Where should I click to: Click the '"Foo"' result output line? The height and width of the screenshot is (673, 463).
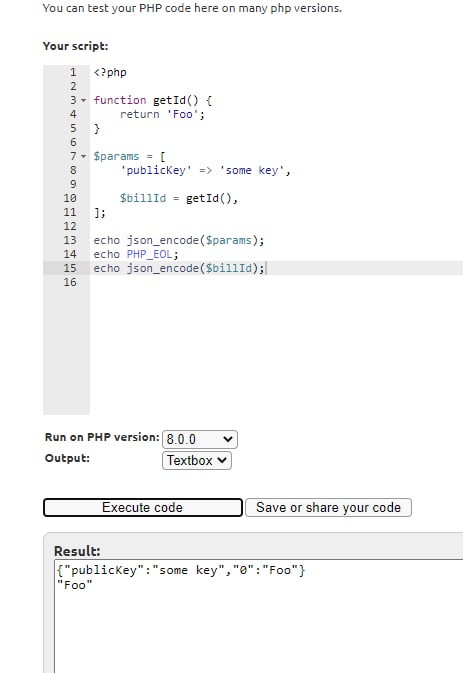click(x=75, y=585)
